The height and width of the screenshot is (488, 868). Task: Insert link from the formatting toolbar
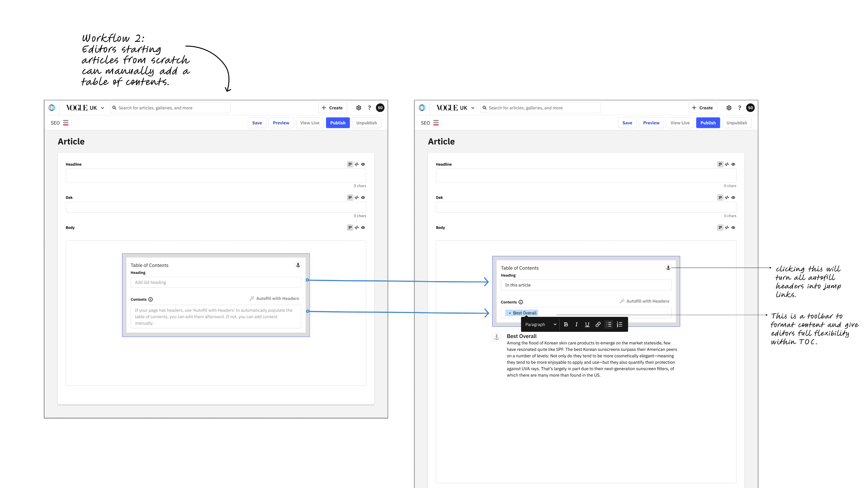[x=598, y=324]
